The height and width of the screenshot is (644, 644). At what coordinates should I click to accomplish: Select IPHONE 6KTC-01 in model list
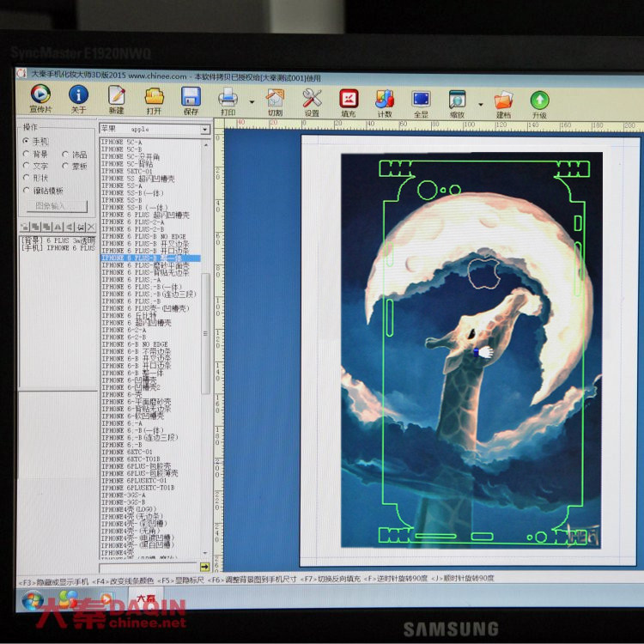point(127,452)
